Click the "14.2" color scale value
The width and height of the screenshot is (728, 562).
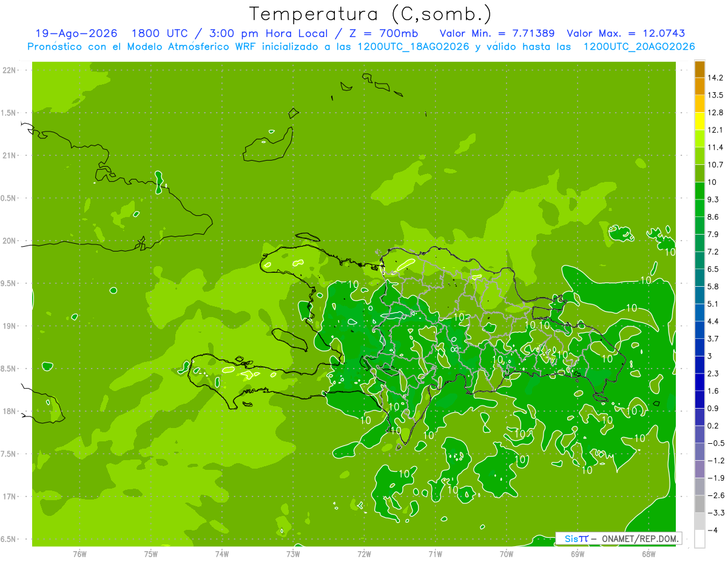pyautogui.click(x=716, y=78)
